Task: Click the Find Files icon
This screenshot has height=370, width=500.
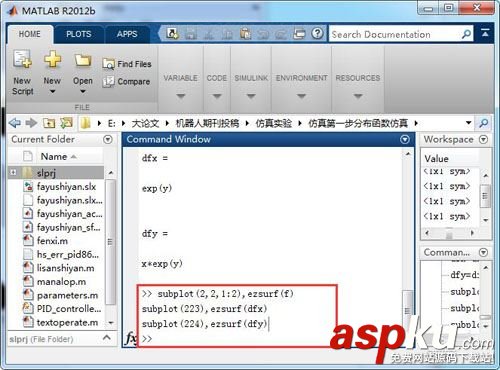Action: coord(108,63)
